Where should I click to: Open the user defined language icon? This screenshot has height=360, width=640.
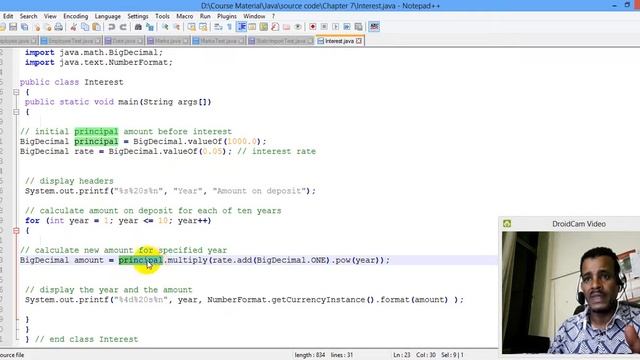[252, 27]
